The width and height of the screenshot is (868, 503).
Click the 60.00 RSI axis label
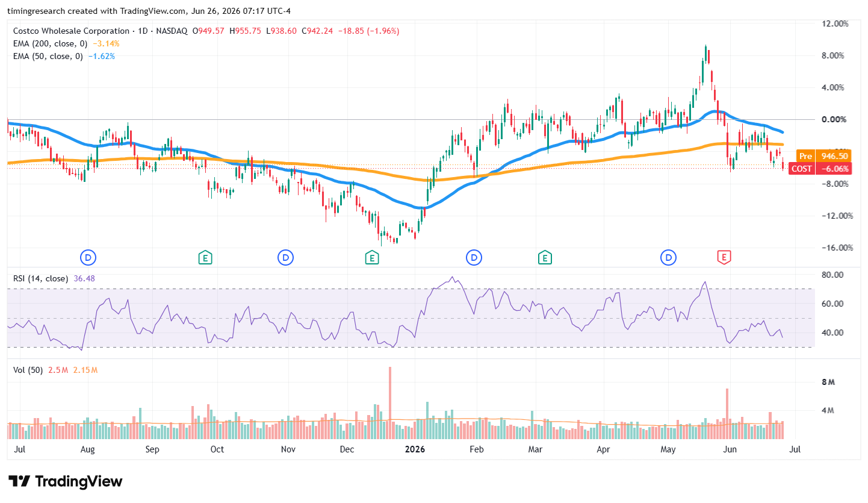click(833, 304)
